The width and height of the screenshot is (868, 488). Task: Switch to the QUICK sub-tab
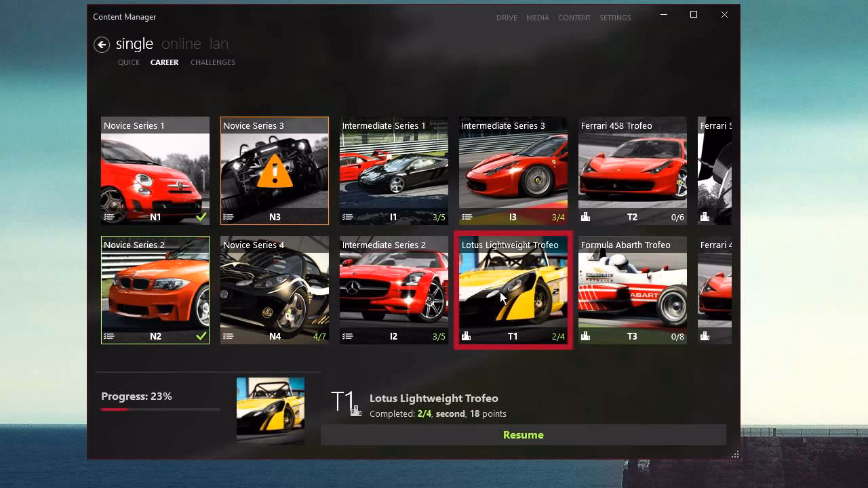pos(129,62)
